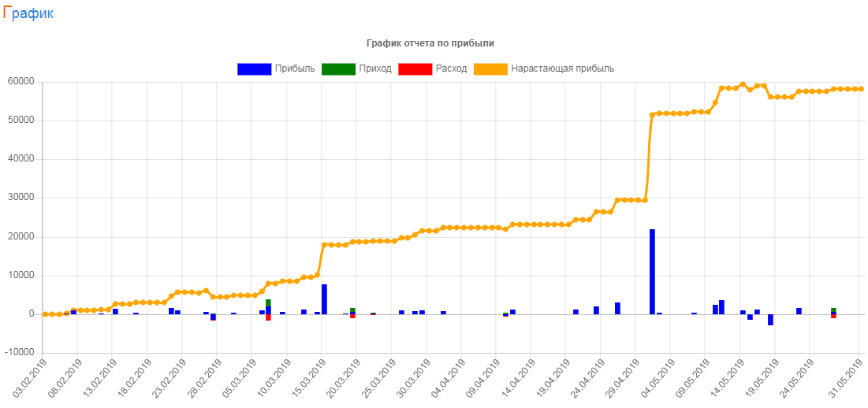Click the green Приход legend color box

point(337,69)
